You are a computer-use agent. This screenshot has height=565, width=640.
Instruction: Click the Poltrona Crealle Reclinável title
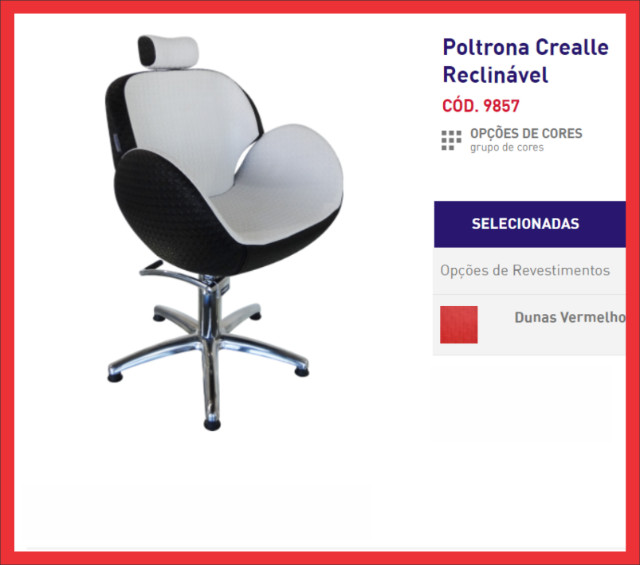[526, 61]
